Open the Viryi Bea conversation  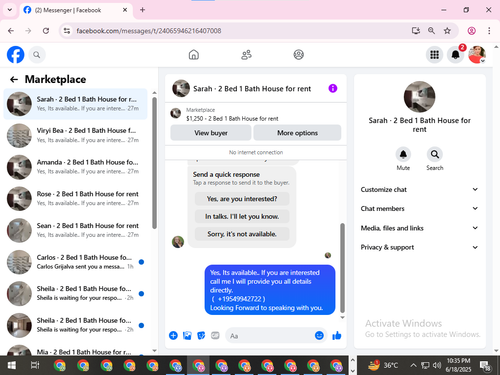click(75, 135)
